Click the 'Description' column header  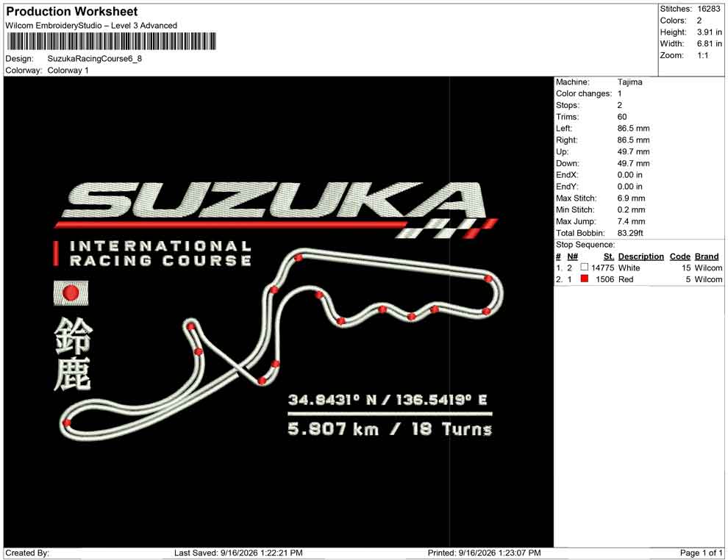[640, 256]
